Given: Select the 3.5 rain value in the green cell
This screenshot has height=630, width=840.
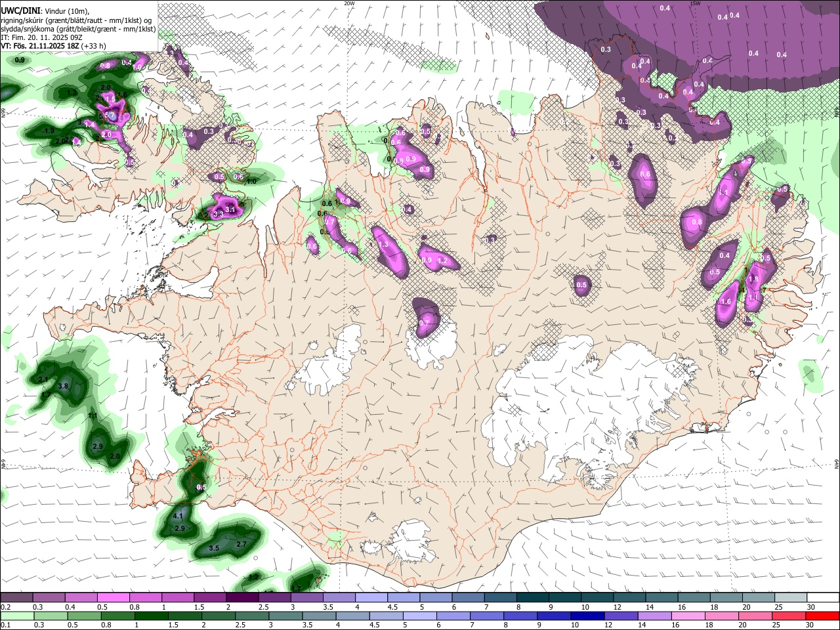Looking at the screenshot, I should coord(214,548).
